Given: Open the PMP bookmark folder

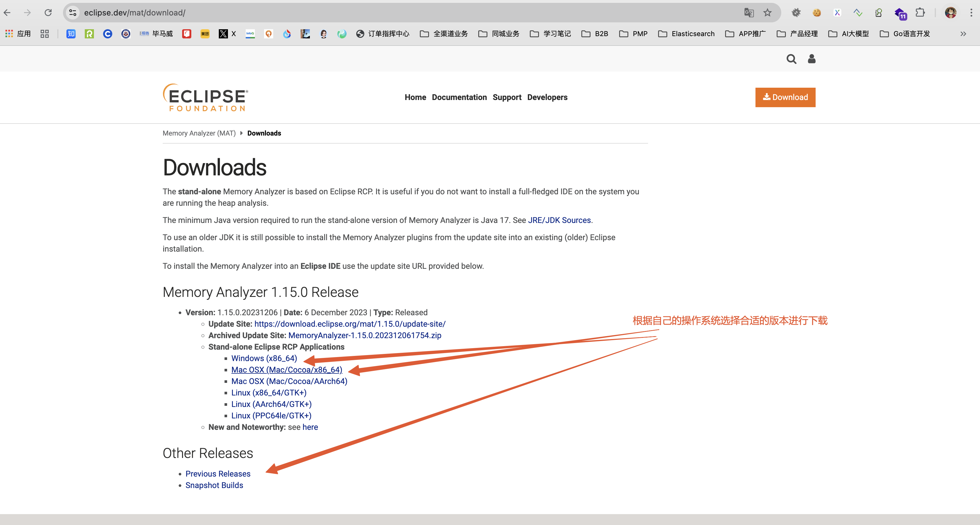Looking at the screenshot, I should (633, 34).
